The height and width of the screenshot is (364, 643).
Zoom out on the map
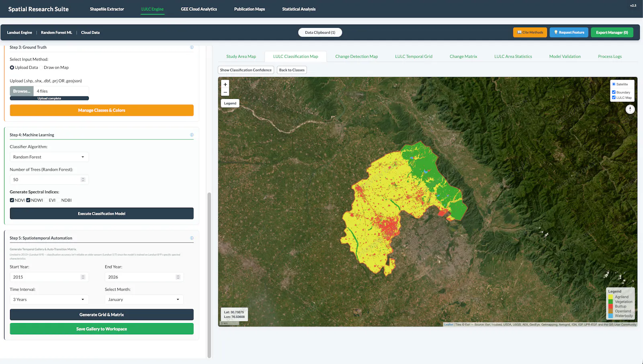point(225,92)
